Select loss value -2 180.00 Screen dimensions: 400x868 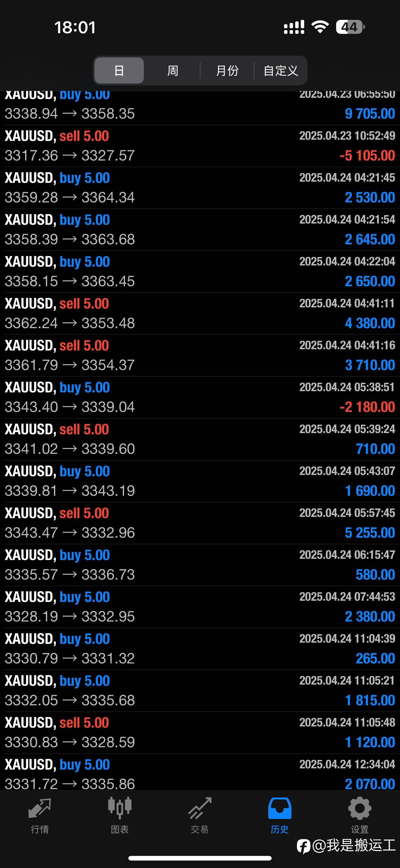coord(367,407)
